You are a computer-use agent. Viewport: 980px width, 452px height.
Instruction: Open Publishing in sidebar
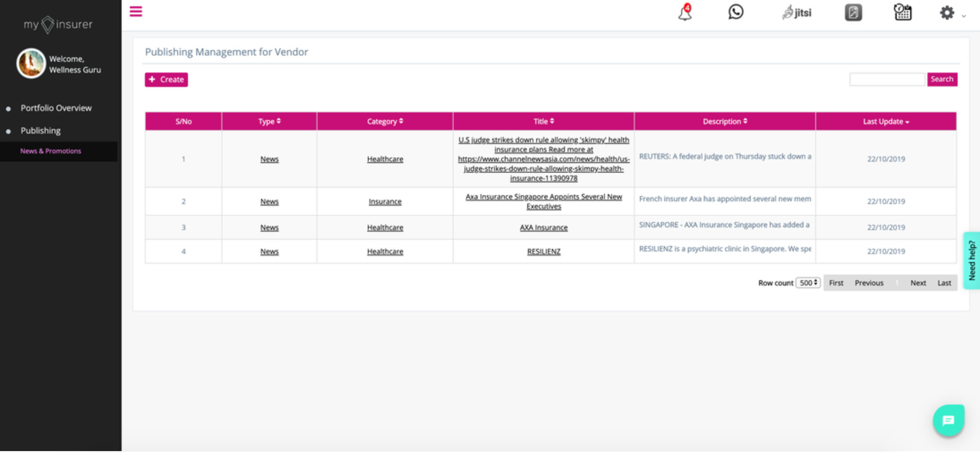40,131
